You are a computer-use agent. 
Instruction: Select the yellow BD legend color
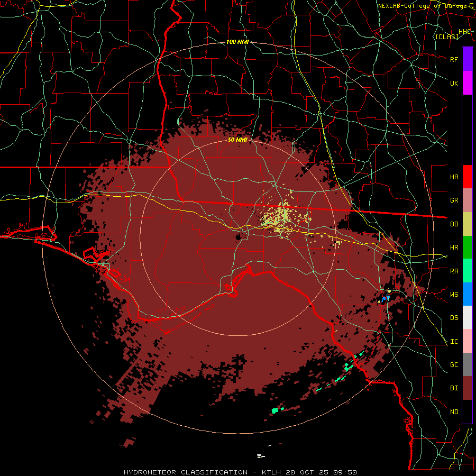[467, 224]
